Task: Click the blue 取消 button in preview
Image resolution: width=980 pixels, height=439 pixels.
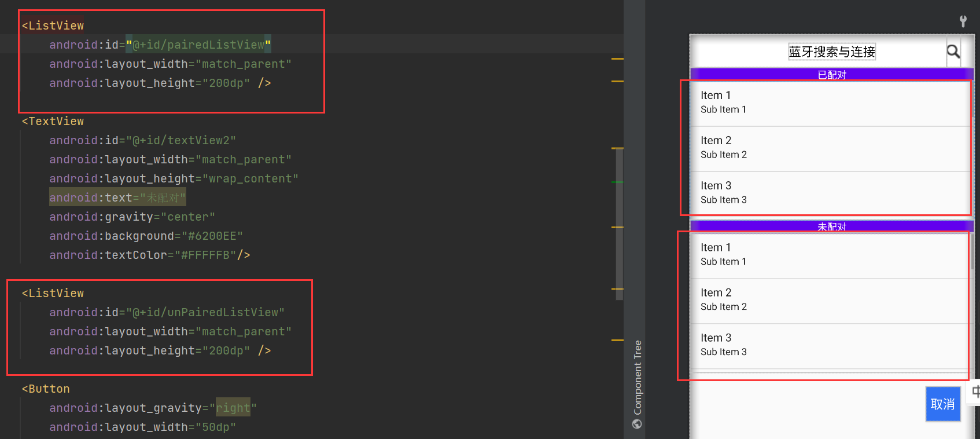Action: [x=943, y=404]
